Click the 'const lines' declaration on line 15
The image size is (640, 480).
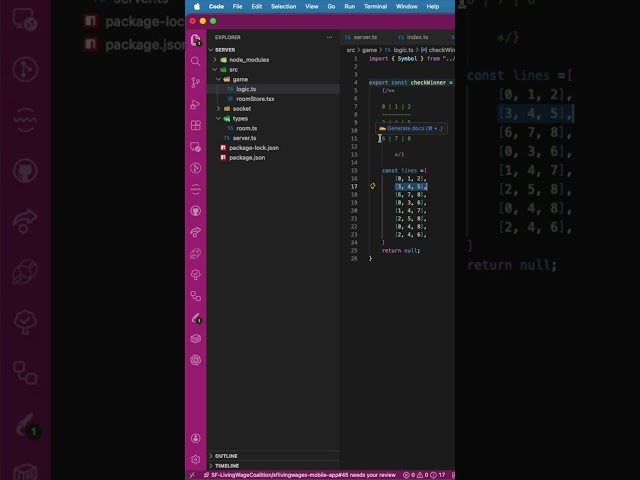pyautogui.click(x=404, y=171)
